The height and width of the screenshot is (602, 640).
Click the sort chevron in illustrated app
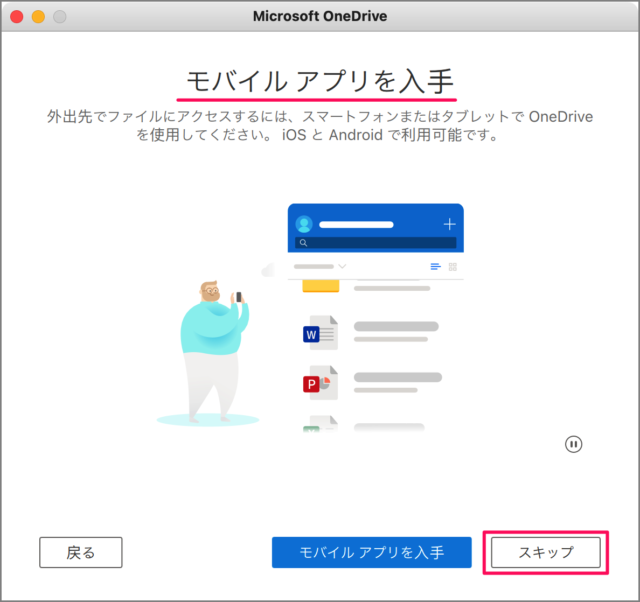coord(342,266)
